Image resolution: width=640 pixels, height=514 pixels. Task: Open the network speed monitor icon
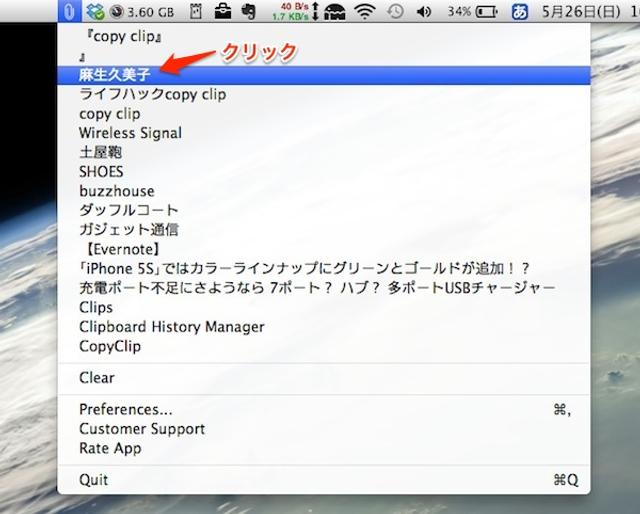pyautogui.click(x=296, y=11)
